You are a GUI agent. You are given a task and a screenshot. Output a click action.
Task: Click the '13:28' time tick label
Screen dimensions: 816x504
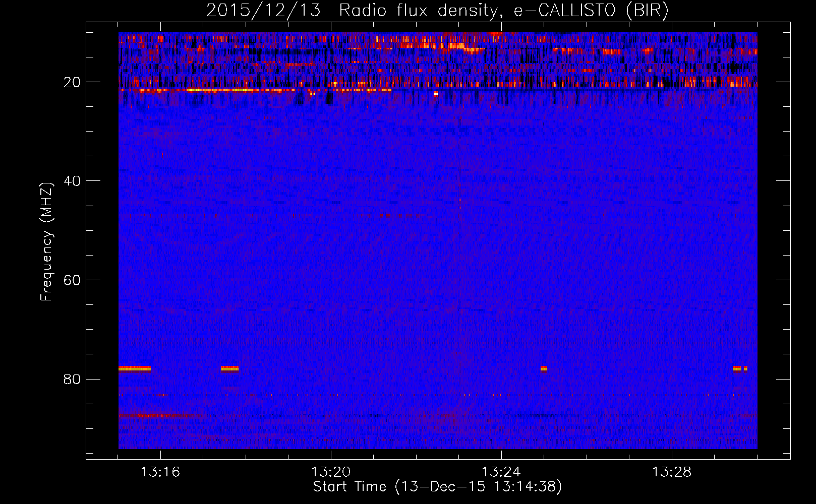coord(672,472)
